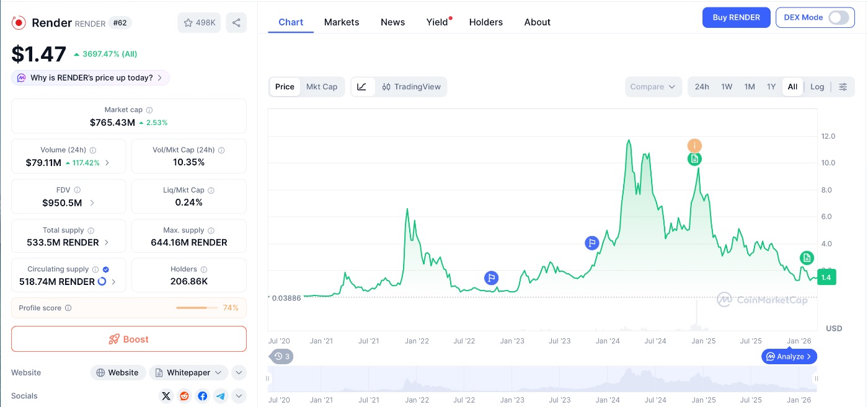Toggle Log scale on chart

click(817, 87)
